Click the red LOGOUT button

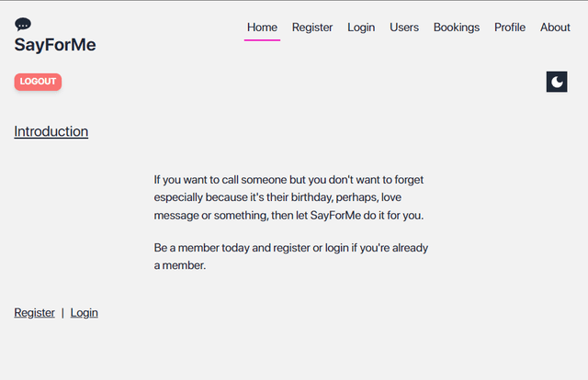click(38, 82)
